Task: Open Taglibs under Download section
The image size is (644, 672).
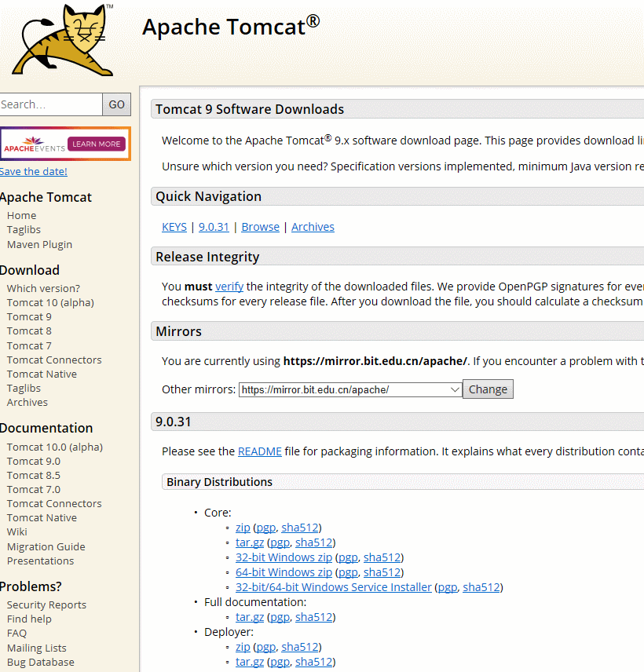Action: (x=24, y=389)
